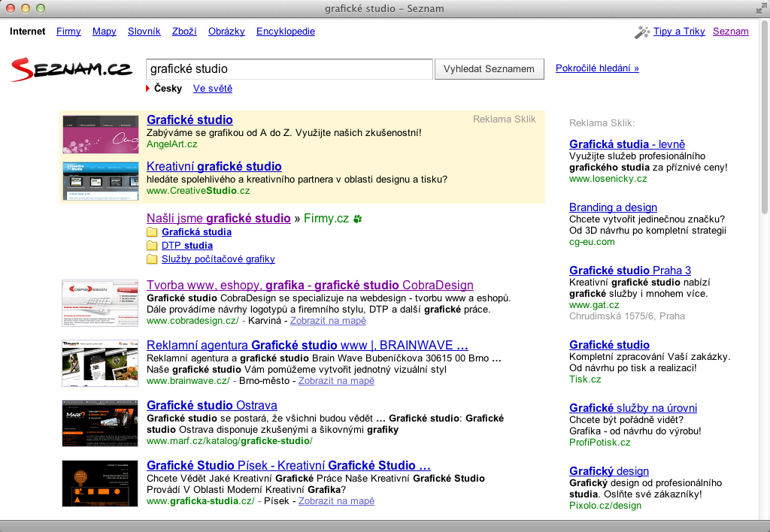Viewport: 770px width, 532px height.
Task: Click the CobraDesign site thumbnail
Action: click(100, 304)
